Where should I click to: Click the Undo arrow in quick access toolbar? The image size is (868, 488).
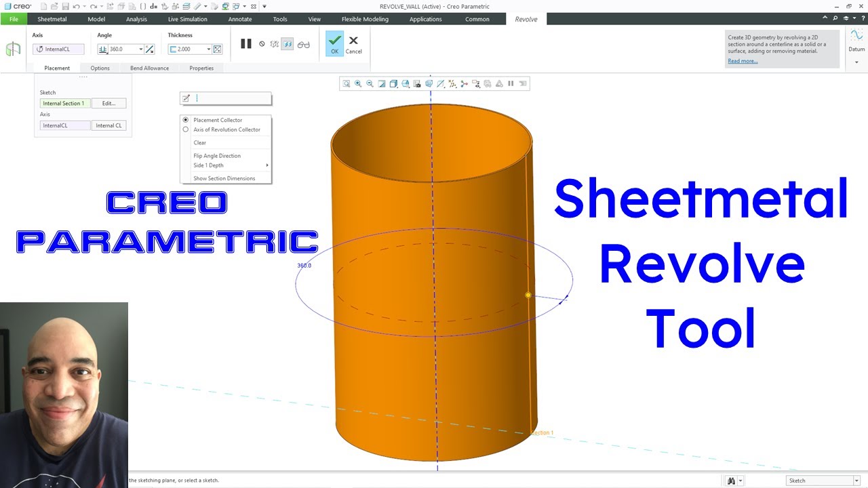tap(76, 6)
